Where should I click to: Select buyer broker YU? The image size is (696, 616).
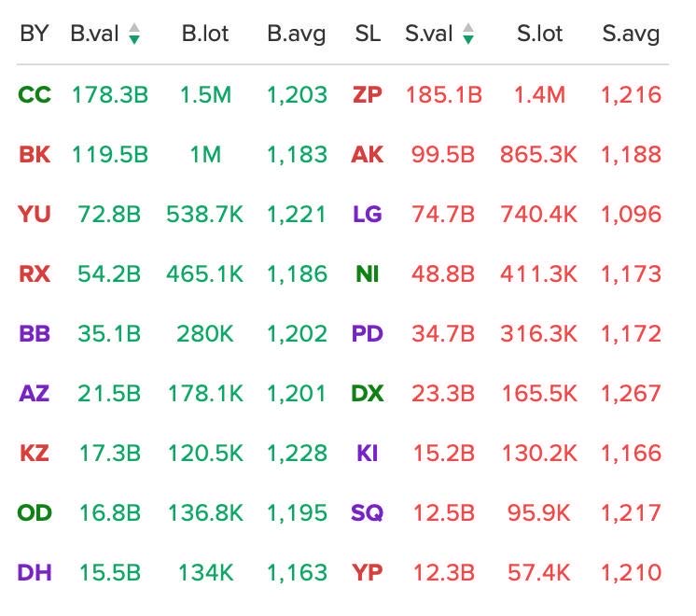pos(35,214)
